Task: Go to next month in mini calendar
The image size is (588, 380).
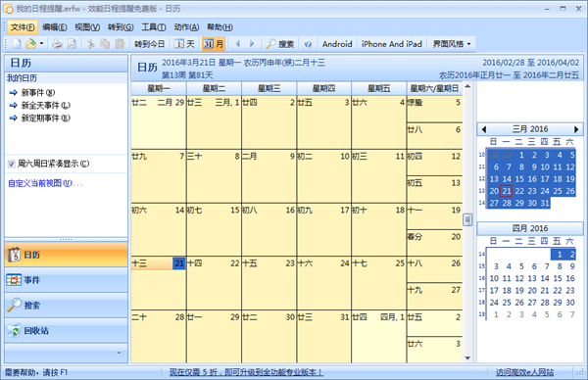Action: click(576, 129)
